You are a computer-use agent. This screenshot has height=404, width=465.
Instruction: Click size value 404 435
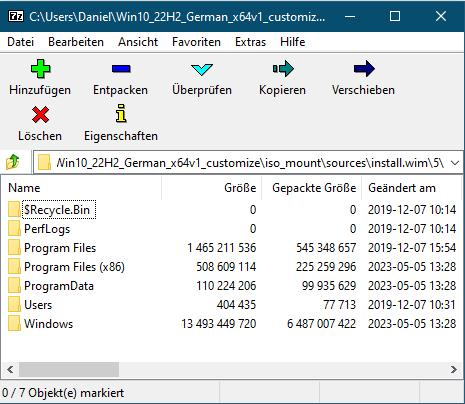236,305
